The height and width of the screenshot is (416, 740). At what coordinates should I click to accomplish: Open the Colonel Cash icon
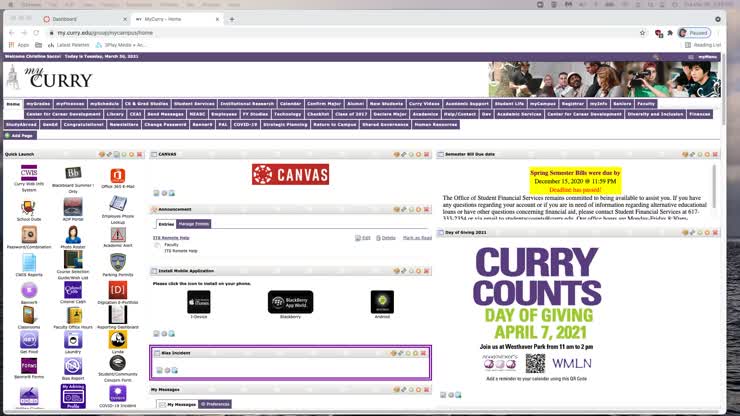[73, 290]
